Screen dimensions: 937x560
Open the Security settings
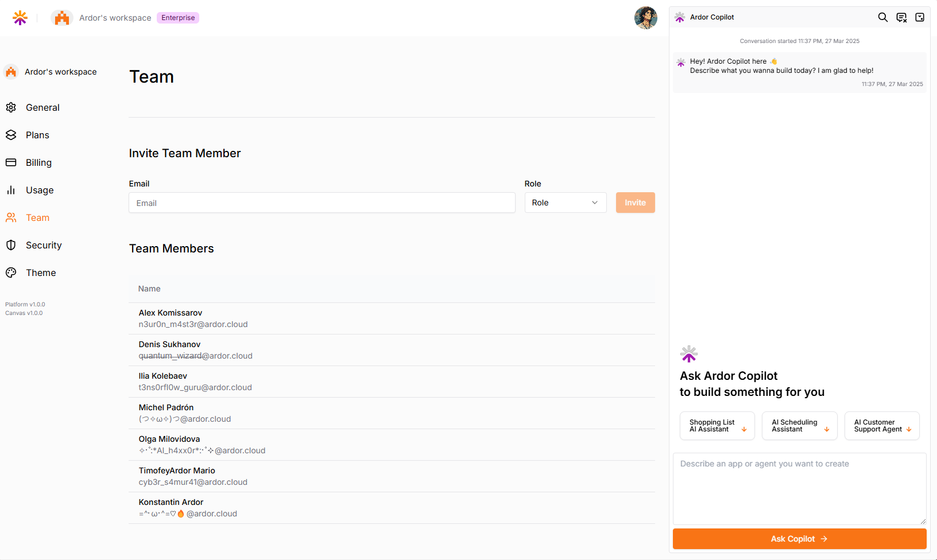click(44, 245)
